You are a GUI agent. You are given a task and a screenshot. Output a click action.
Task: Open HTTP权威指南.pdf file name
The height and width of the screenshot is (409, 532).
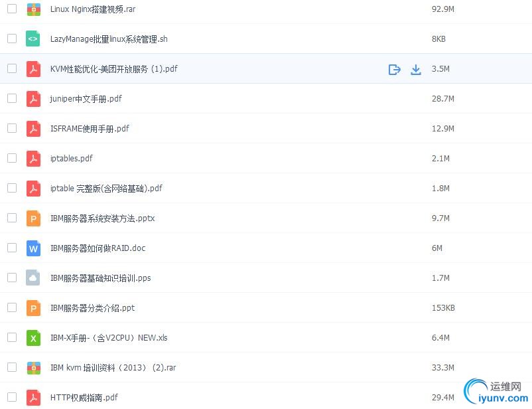pyautogui.click(x=84, y=398)
